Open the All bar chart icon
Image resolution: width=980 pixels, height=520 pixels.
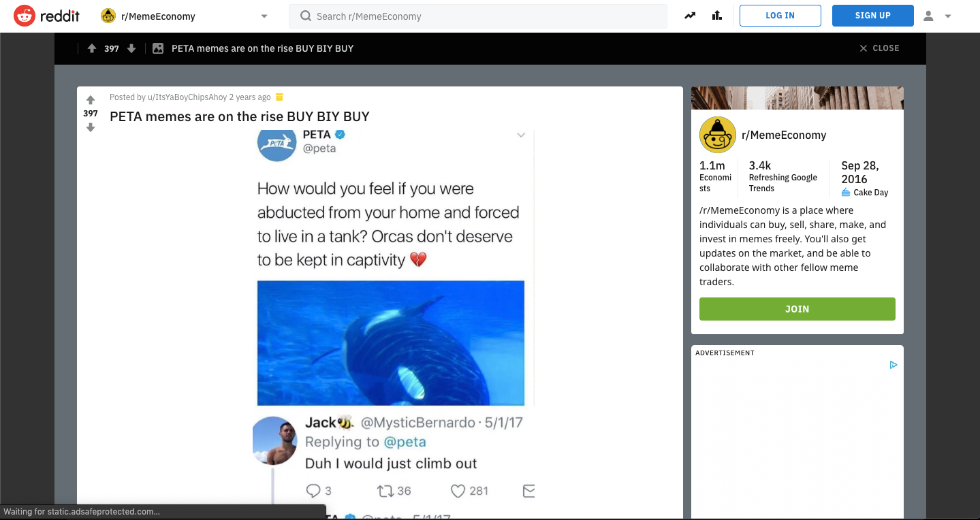click(716, 16)
